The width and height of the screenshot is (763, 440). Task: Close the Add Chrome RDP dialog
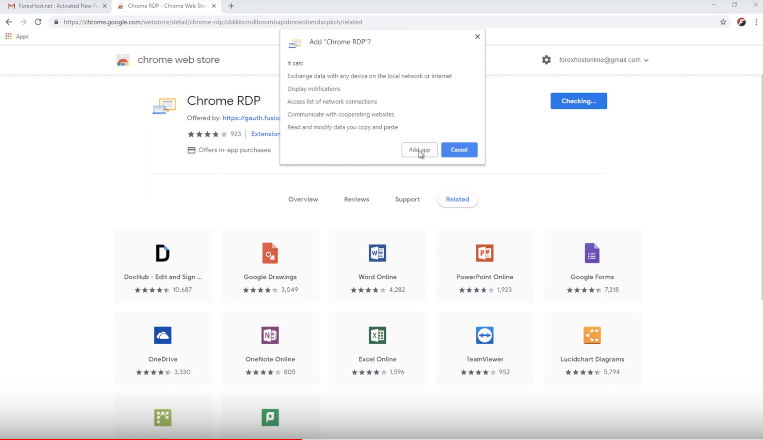click(x=477, y=37)
